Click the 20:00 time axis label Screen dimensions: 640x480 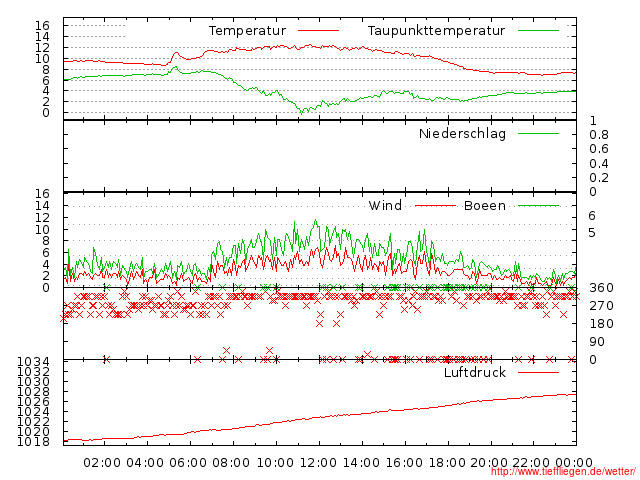click(489, 463)
